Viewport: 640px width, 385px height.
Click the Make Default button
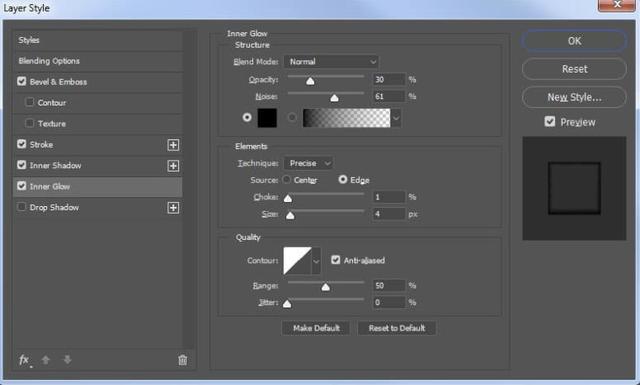[x=316, y=328]
